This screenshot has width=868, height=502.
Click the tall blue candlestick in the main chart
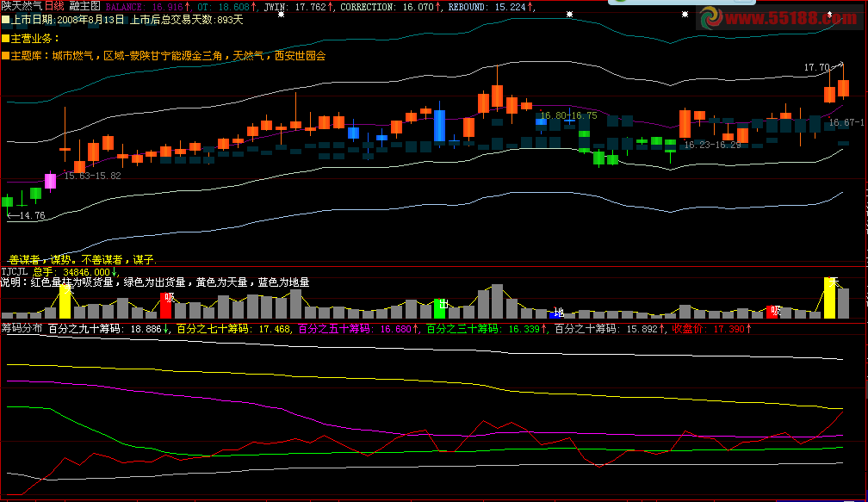point(439,124)
